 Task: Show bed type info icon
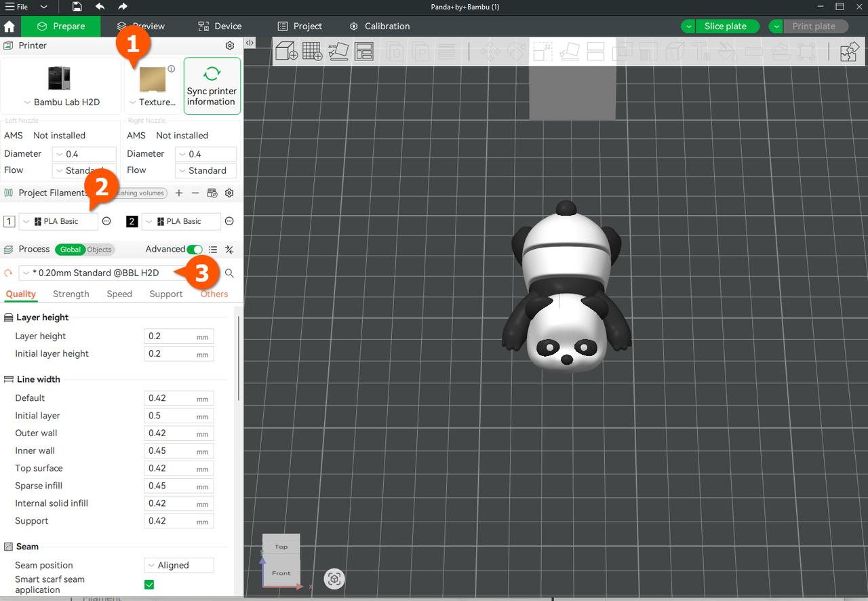172,69
